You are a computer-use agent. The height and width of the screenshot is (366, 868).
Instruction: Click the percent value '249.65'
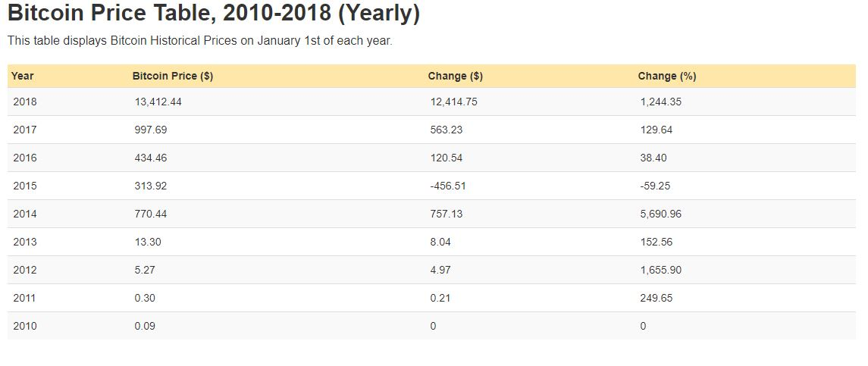656,298
